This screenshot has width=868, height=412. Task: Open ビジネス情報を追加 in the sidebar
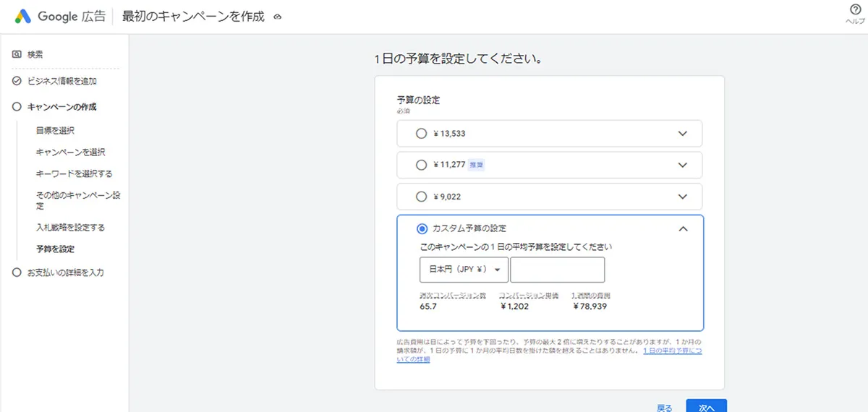(61, 81)
